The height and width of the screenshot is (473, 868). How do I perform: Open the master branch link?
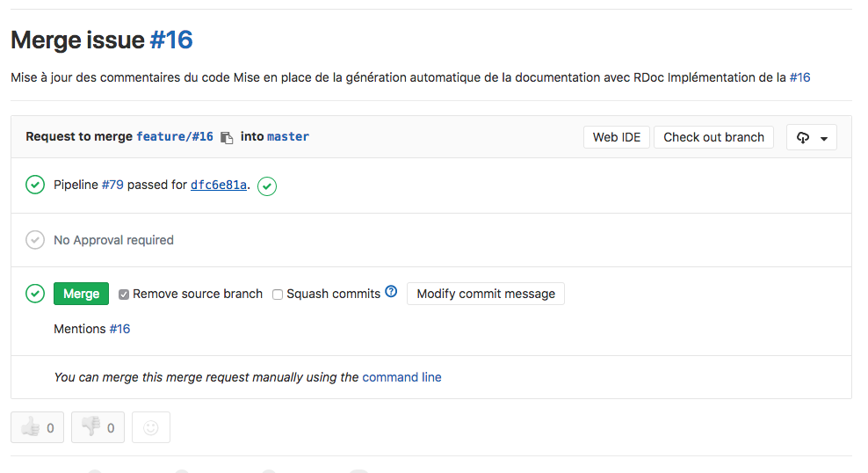[x=288, y=136]
